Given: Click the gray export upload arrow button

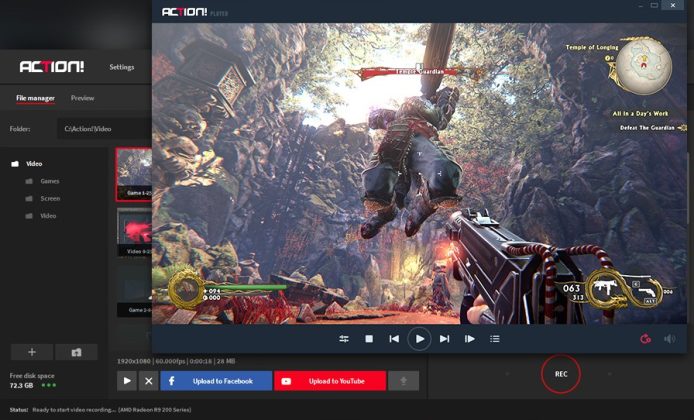Looking at the screenshot, I should pyautogui.click(x=404, y=381).
